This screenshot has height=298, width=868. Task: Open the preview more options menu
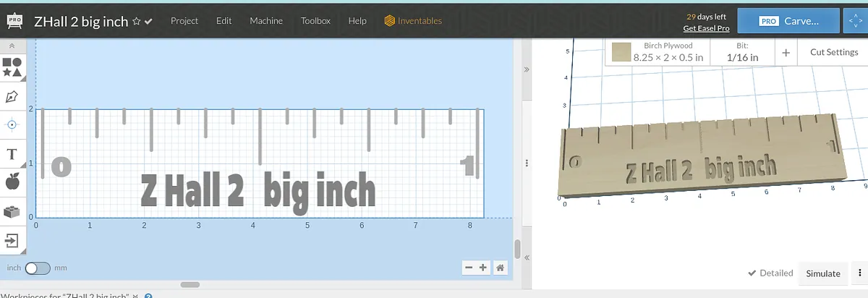tap(859, 273)
